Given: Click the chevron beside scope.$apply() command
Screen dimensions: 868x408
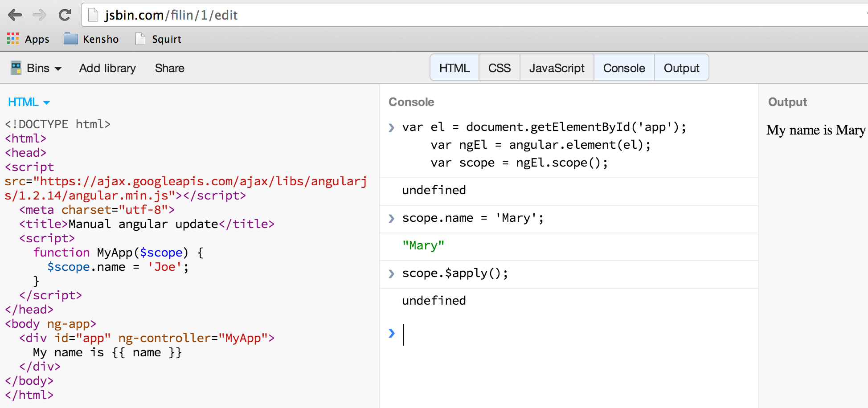Looking at the screenshot, I should click(x=392, y=273).
